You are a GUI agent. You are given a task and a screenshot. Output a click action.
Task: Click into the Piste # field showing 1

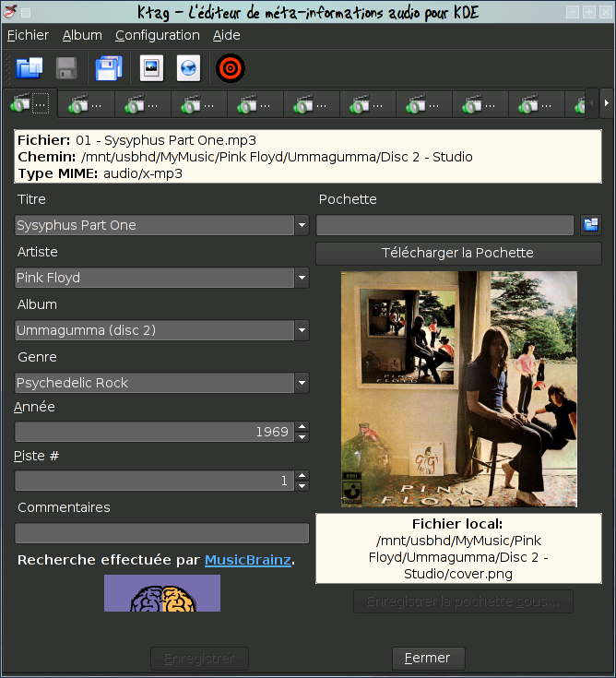tap(155, 481)
